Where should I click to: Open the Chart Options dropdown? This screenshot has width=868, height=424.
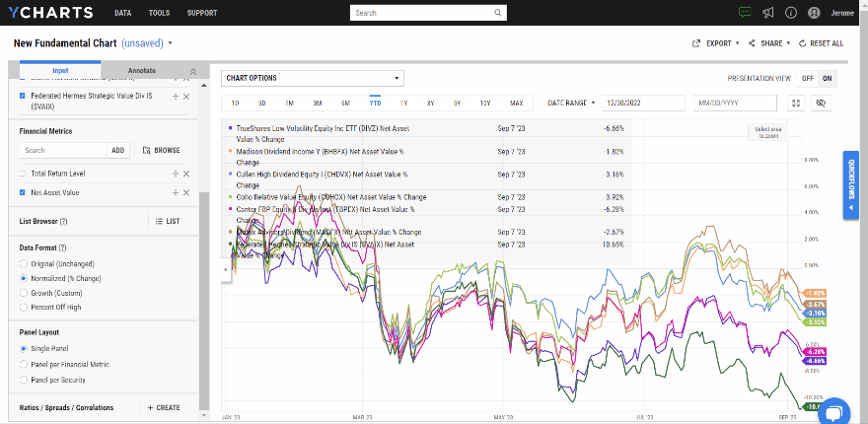pos(313,78)
